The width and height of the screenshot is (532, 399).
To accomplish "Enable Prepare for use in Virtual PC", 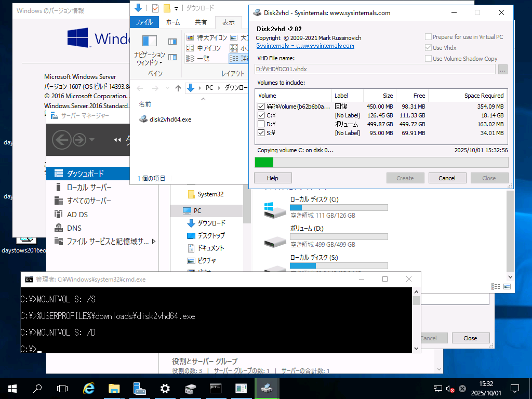I will coord(428,36).
